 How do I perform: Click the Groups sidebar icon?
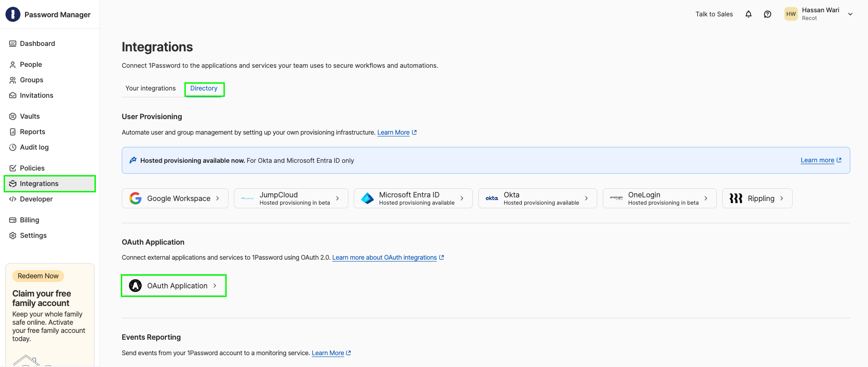[x=13, y=80]
